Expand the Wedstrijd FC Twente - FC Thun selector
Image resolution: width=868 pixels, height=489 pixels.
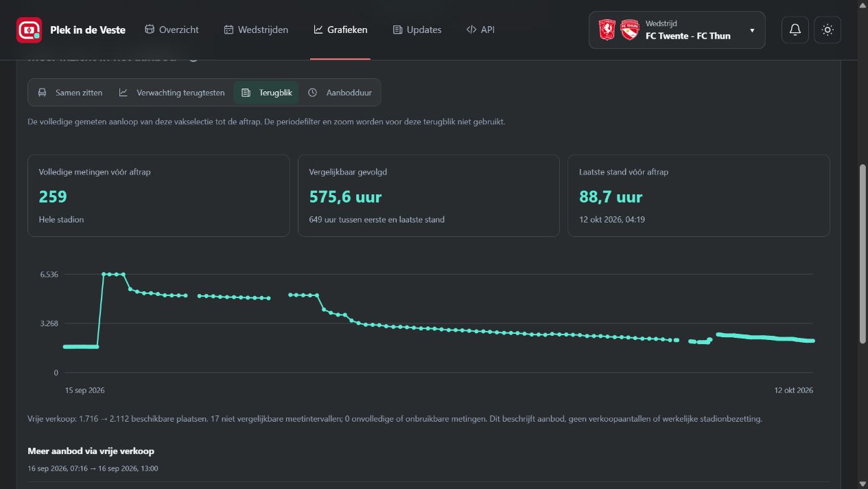[x=677, y=30]
